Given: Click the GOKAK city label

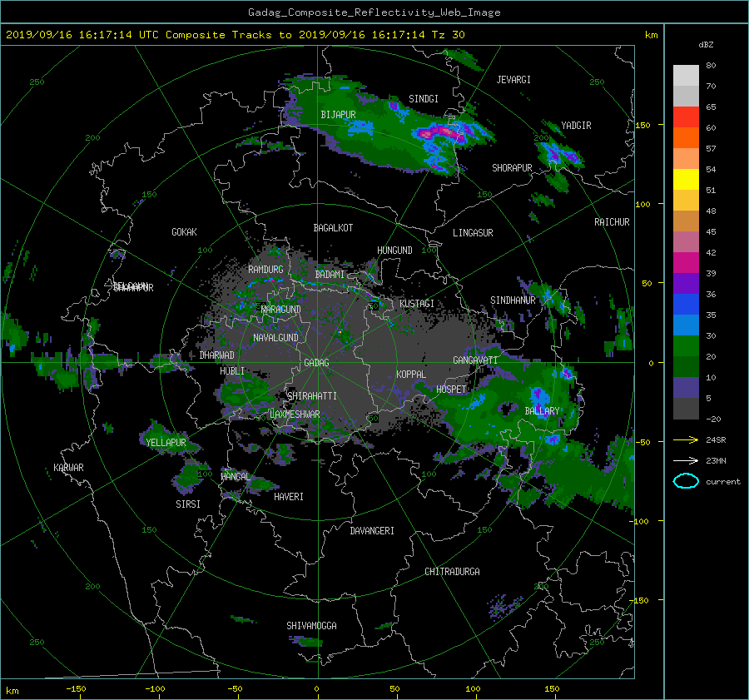Looking at the screenshot, I should tap(185, 232).
